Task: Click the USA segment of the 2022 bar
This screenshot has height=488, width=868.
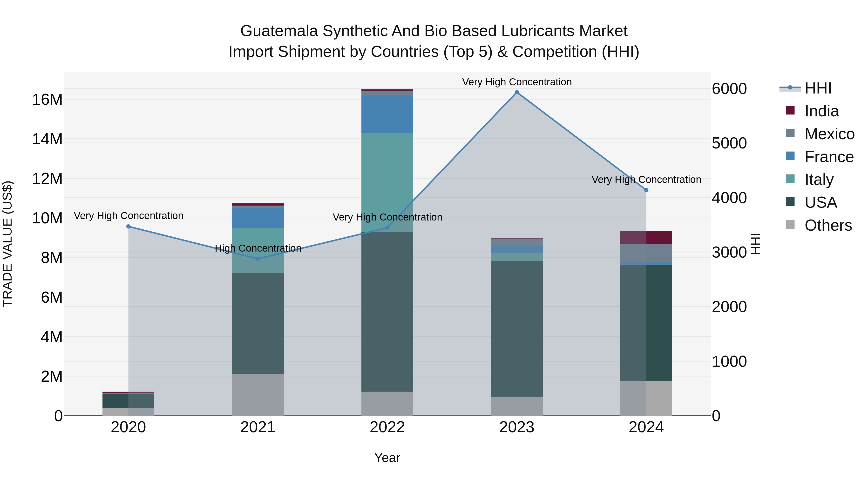Action: pyautogui.click(x=387, y=312)
